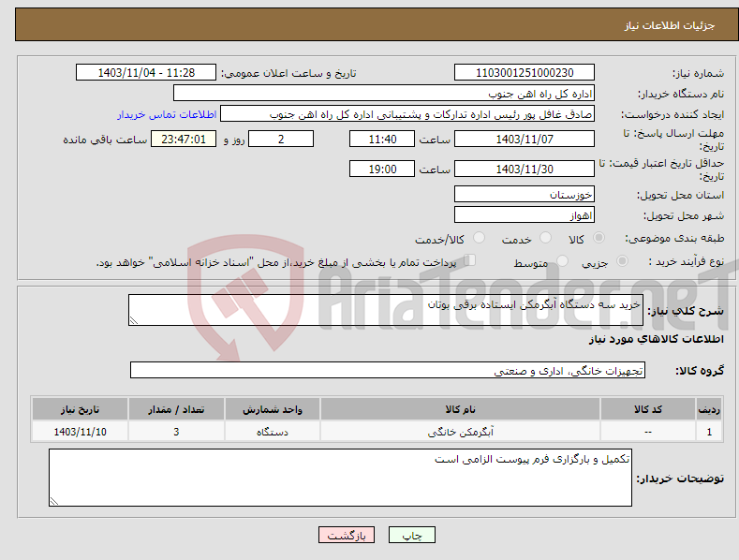Click the جزئیات اطلاعات نیاز page header

[x=670, y=25]
